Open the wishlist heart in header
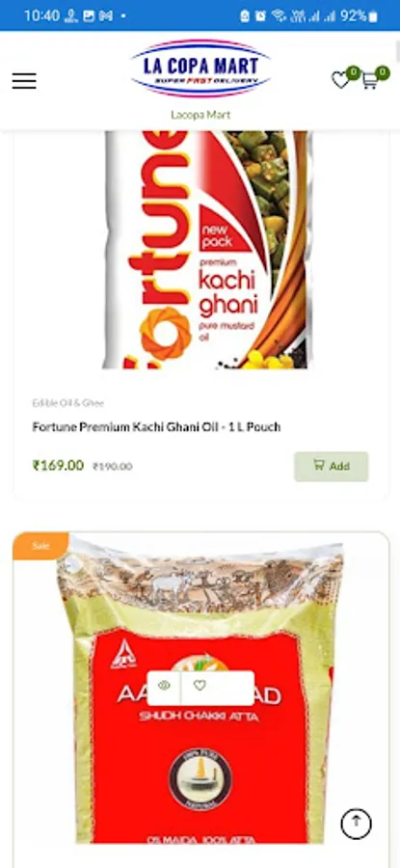 [x=340, y=80]
